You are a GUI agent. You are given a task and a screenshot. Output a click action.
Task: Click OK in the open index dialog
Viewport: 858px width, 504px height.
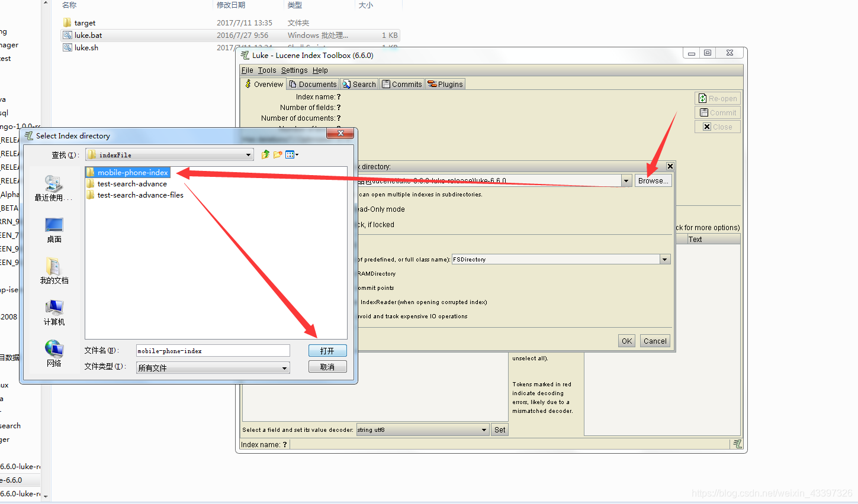(x=627, y=341)
